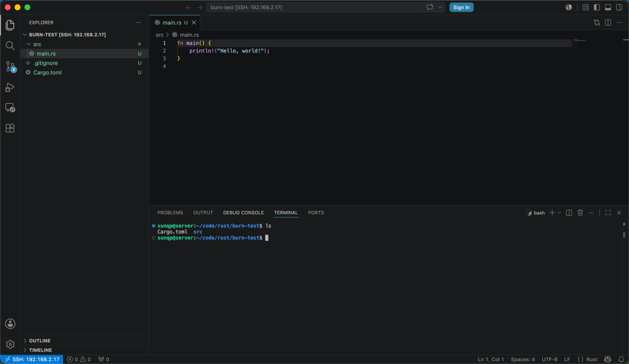Toggle the secondary side bar
This screenshot has width=629, height=364.
pos(619,7)
